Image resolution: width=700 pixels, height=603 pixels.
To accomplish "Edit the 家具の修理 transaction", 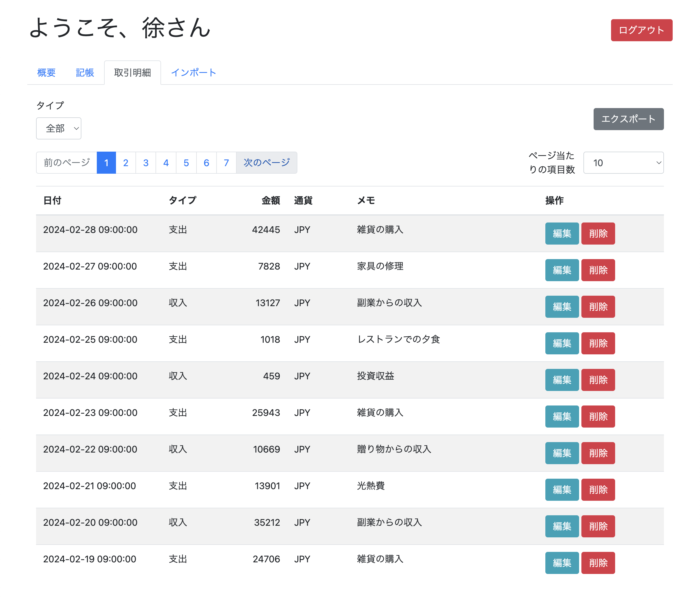I will (562, 270).
